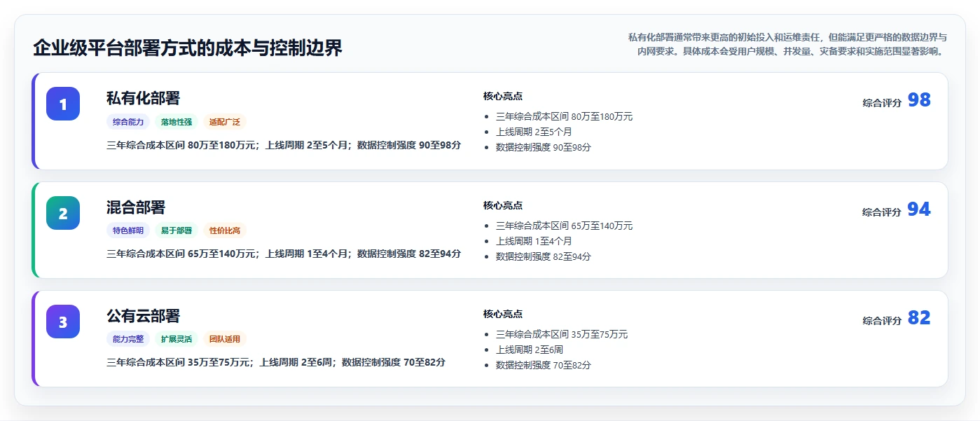Click the rank 2 badge icon

pos(63,213)
